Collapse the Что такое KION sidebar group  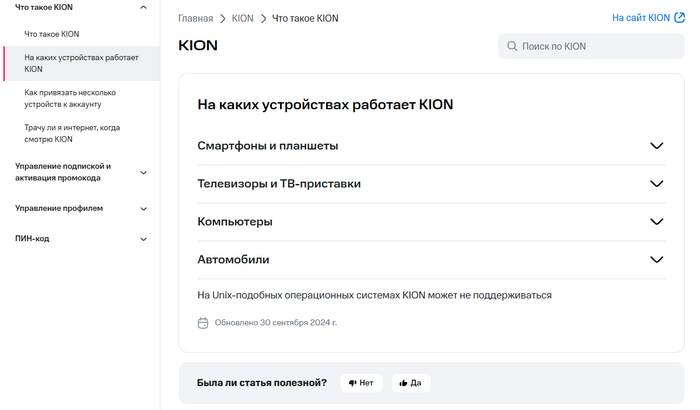click(x=143, y=8)
